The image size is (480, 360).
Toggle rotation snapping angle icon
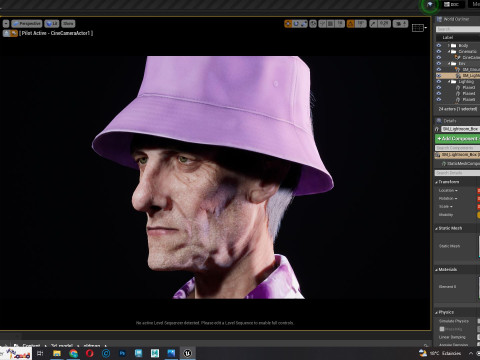[351, 24]
